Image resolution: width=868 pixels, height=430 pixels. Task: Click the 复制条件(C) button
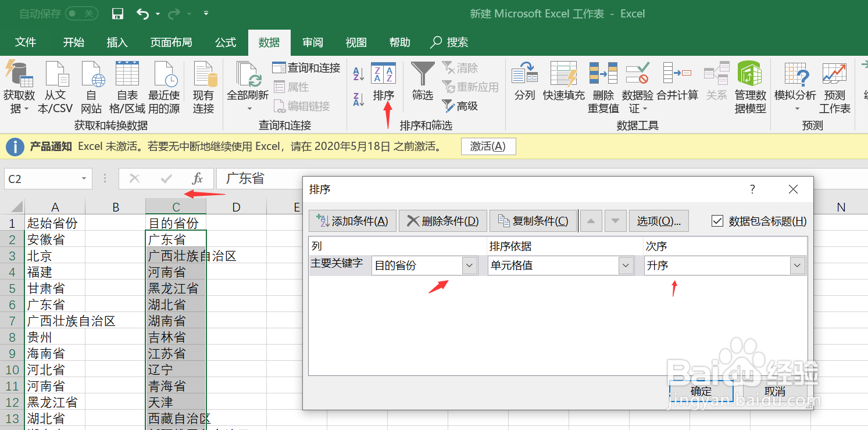tap(533, 221)
